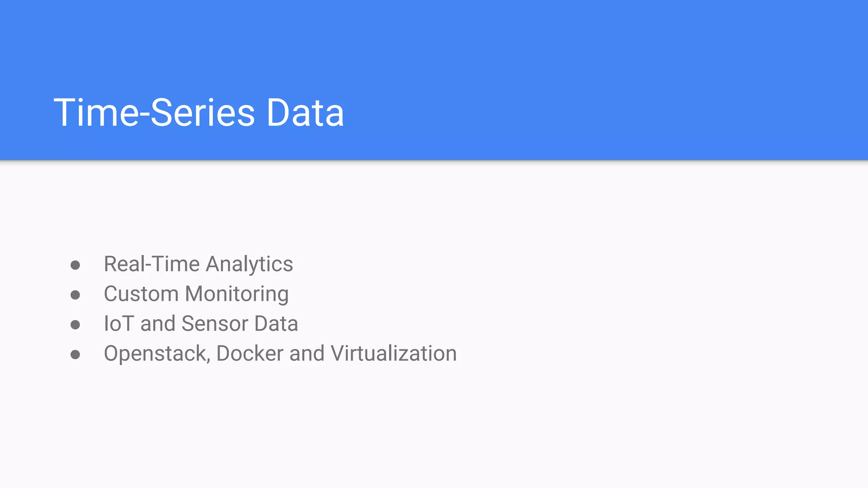Click the word "and" before "Virtualization"
The image size is (868, 488).
click(307, 353)
